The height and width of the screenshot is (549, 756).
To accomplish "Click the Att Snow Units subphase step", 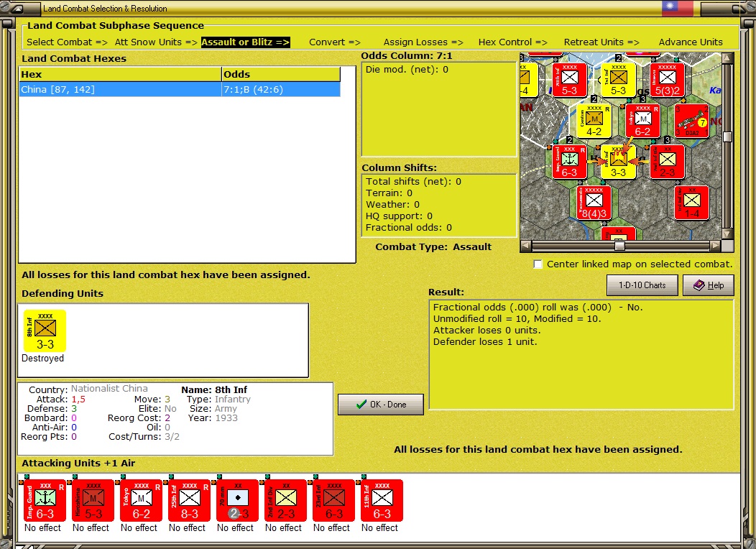I will 156,42.
